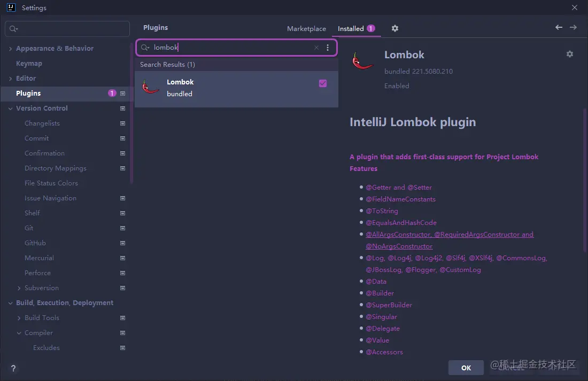This screenshot has width=588, height=381.
Task: Click project-level icon beside Confirmation
Action: [122, 153]
